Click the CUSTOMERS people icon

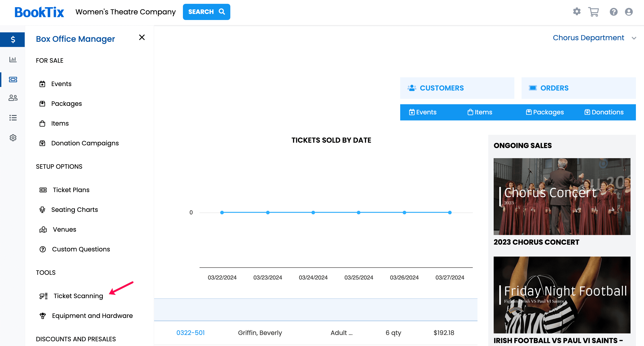412,88
